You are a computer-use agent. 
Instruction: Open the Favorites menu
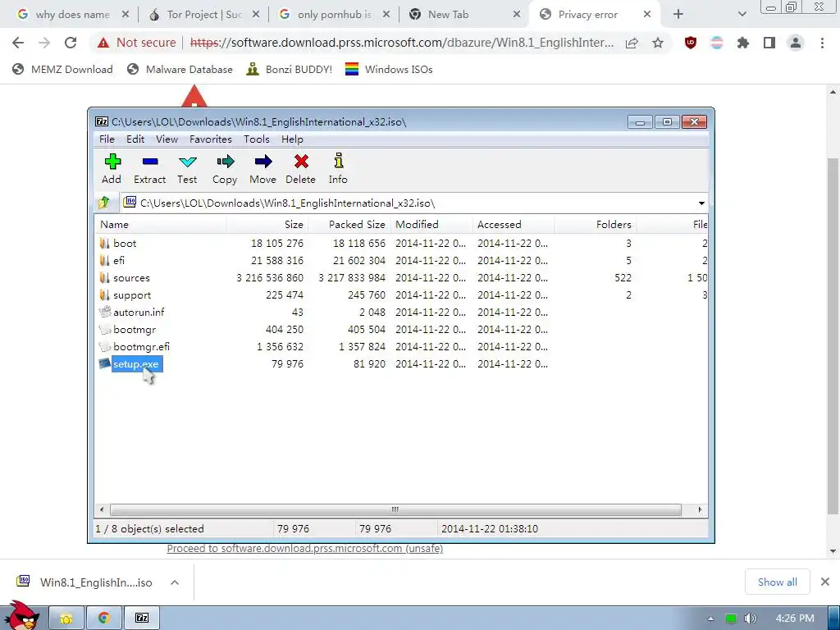[211, 139]
